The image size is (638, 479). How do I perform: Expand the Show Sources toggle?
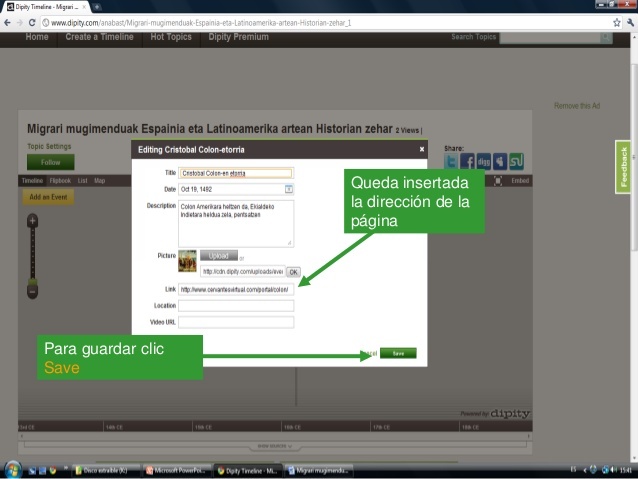[x=275, y=446]
